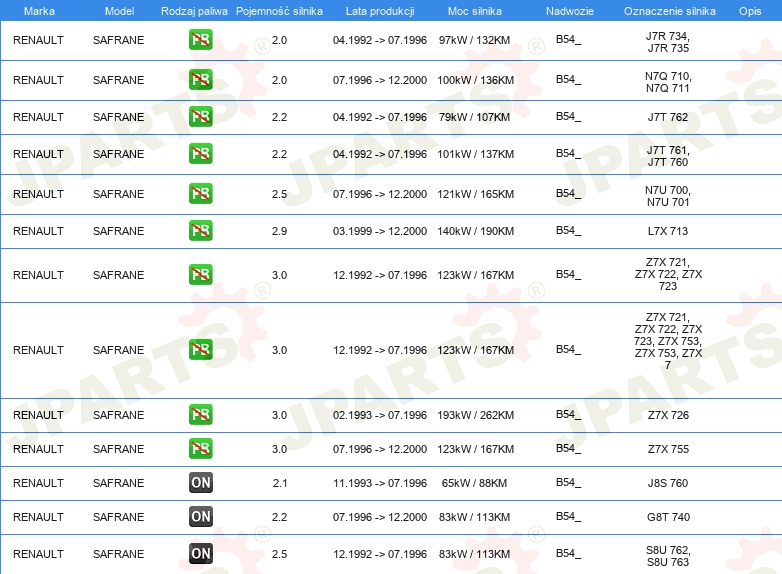Click the N7U 700, N7U 701 engine cell
782x574 pixels.
coord(668,196)
